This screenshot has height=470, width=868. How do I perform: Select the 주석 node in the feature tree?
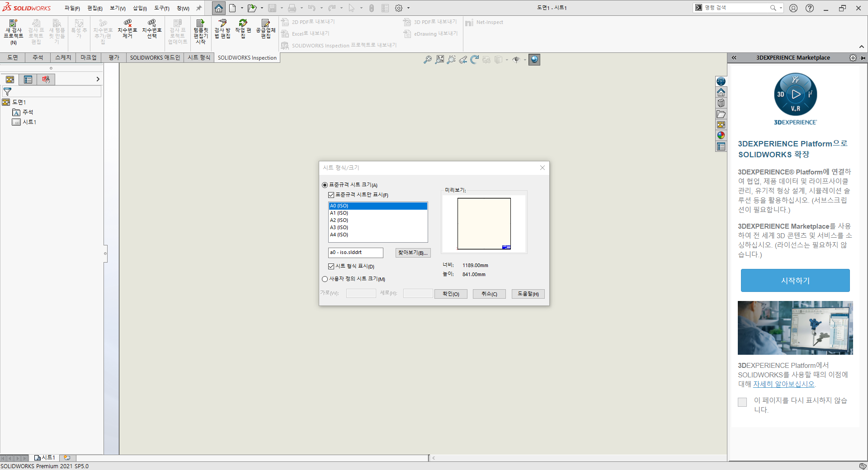tap(23, 112)
